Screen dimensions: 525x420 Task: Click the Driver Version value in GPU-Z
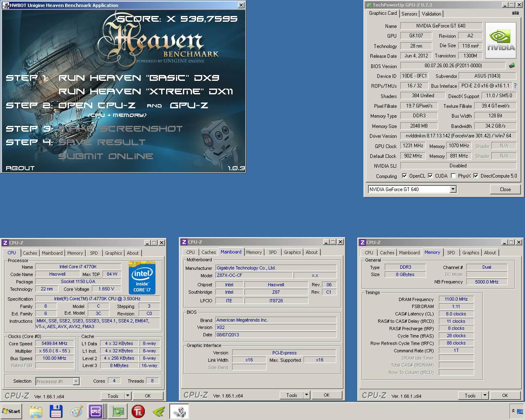point(458,136)
